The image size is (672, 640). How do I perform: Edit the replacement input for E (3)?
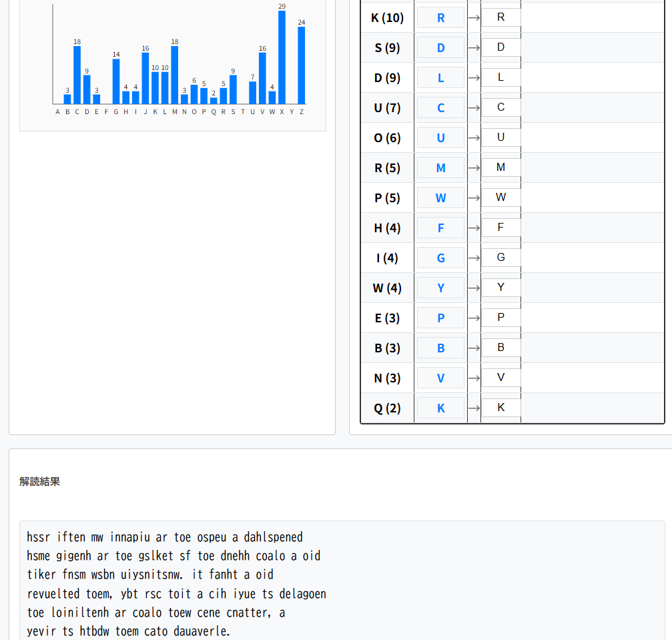500,318
